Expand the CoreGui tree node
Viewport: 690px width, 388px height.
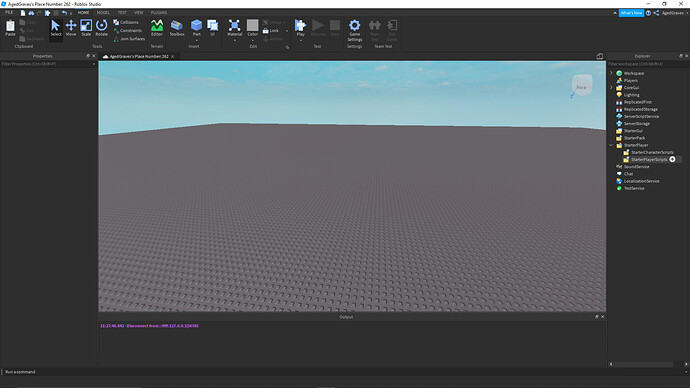(x=611, y=88)
